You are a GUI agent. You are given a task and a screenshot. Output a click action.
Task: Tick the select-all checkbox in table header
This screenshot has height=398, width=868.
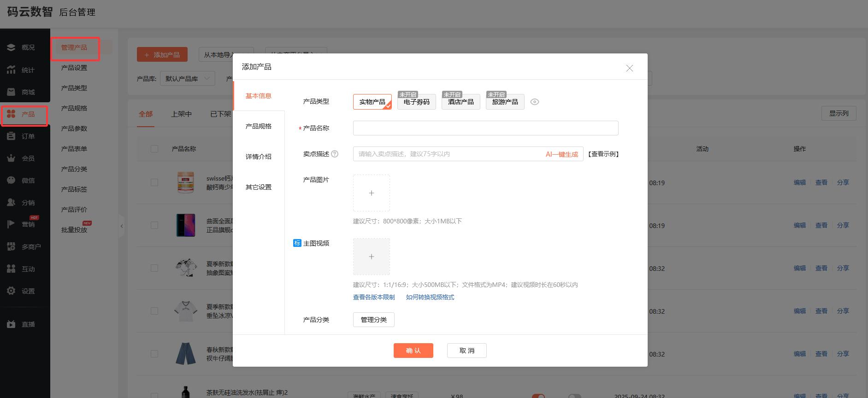154,149
